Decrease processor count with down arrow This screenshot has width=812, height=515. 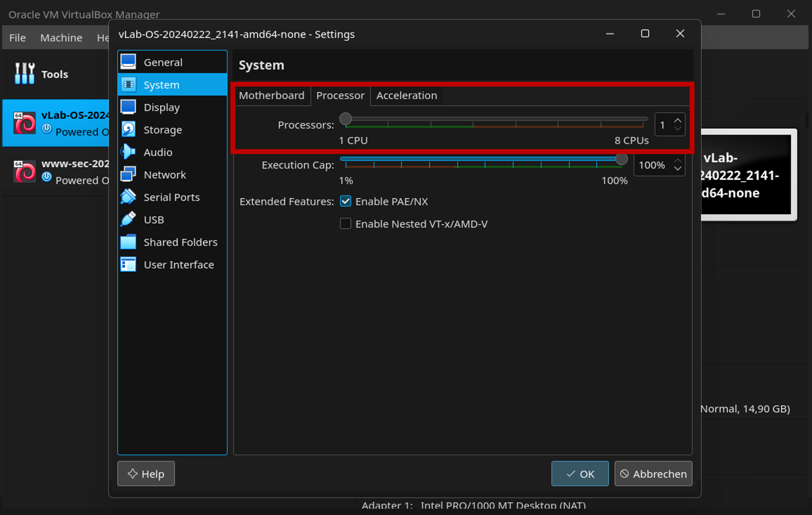677,128
